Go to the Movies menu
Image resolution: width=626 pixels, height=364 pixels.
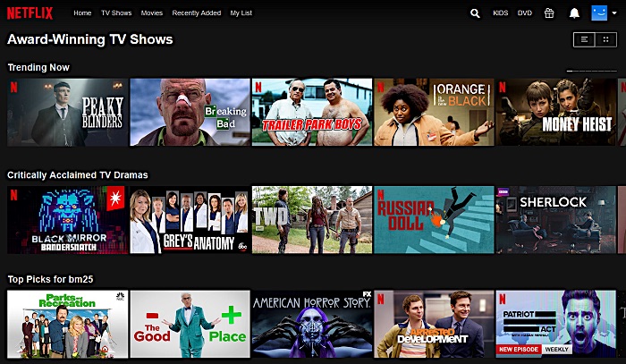pos(152,13)
